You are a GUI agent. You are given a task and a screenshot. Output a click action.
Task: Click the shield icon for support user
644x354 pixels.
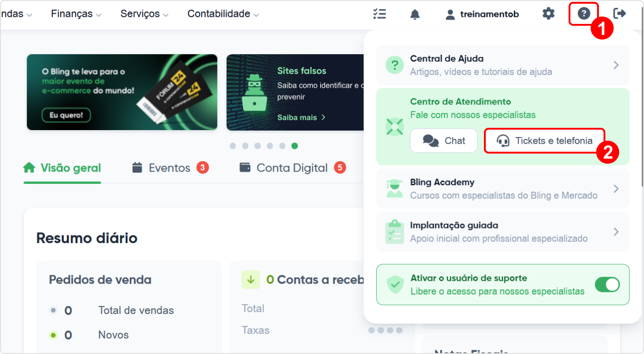pos(395,285)
